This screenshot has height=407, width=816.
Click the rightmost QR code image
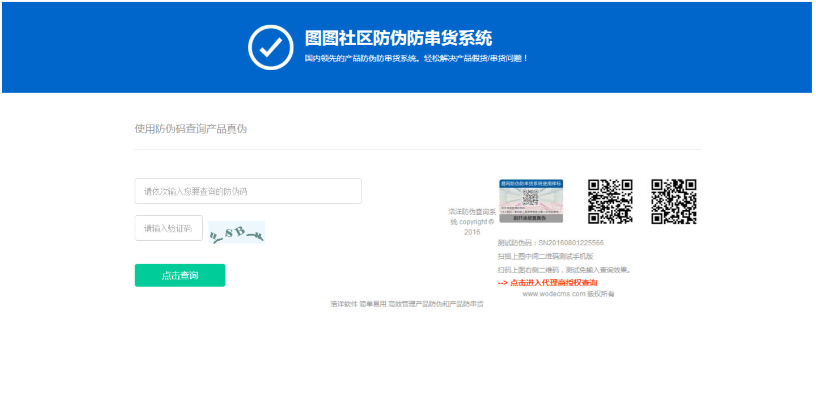[673, 201]
